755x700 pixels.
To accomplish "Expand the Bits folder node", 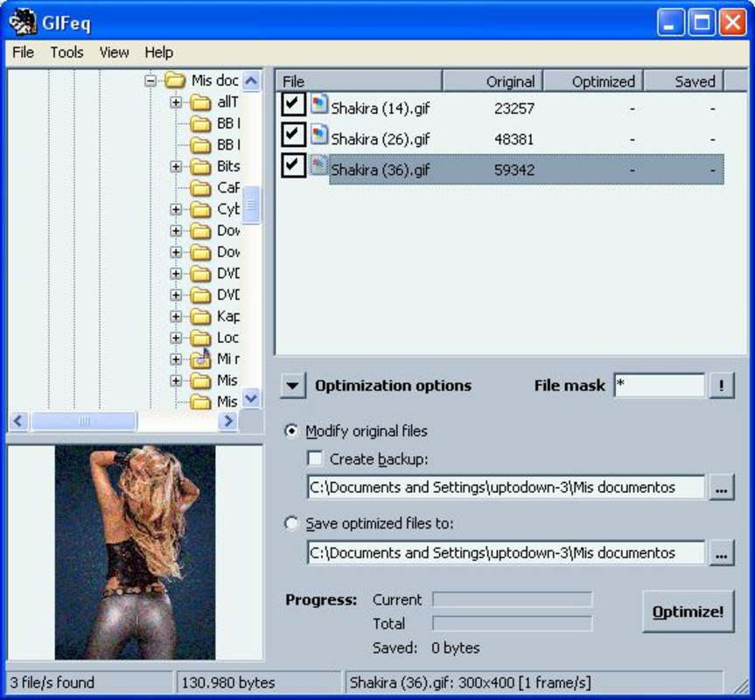I will 176,166.
